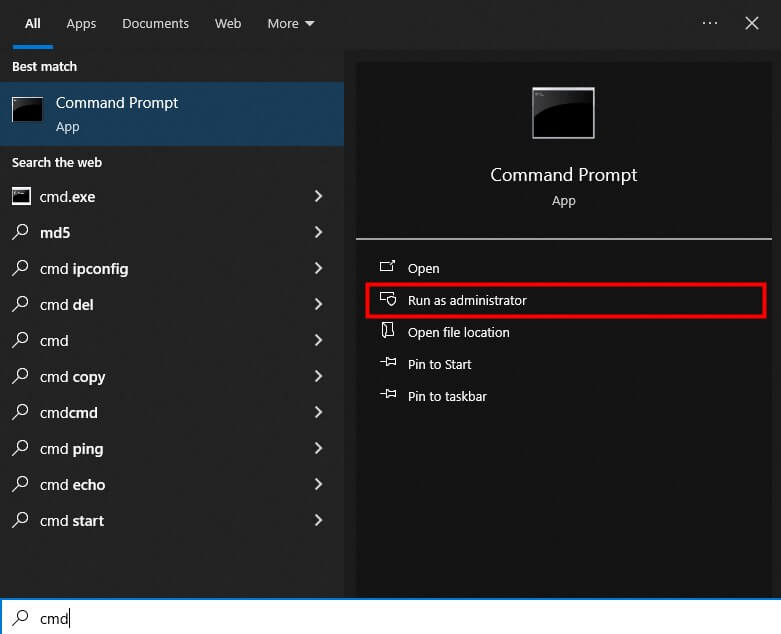Click the Run as administrator shield icon

pyautogui.click(x=388, y=300)
